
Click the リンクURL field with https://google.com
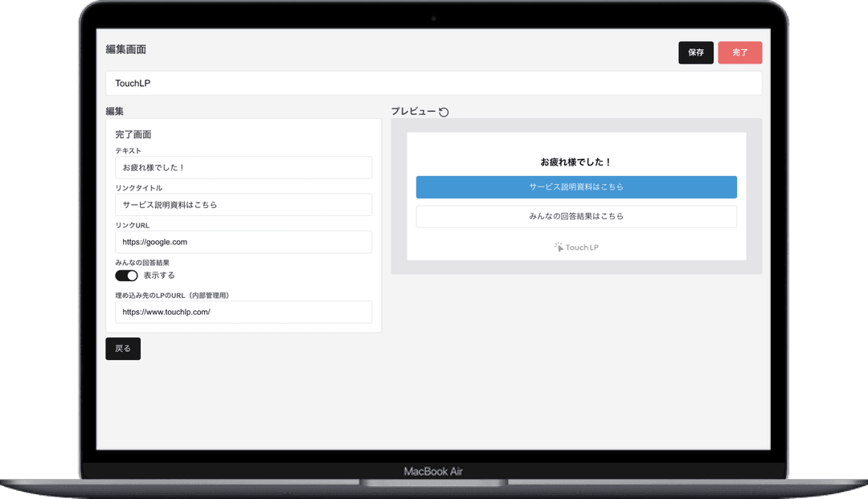coord(244,242)
